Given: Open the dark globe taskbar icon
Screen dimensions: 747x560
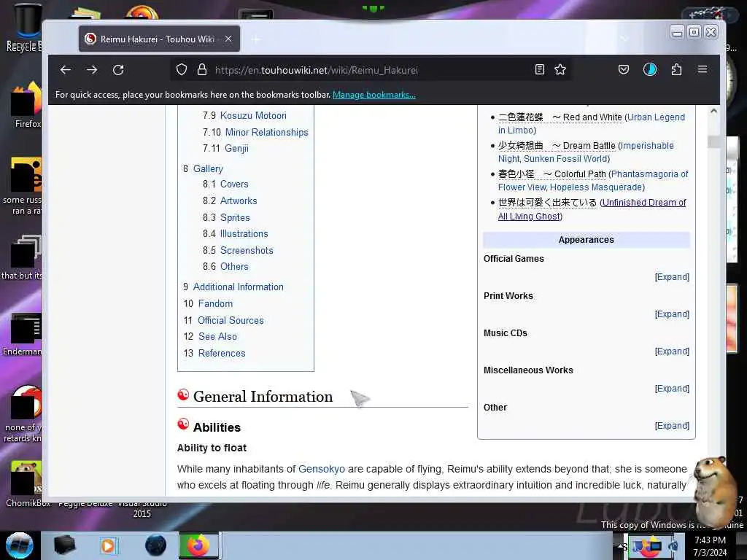Looking at the screenshot, I should click(x=156, y=545).
